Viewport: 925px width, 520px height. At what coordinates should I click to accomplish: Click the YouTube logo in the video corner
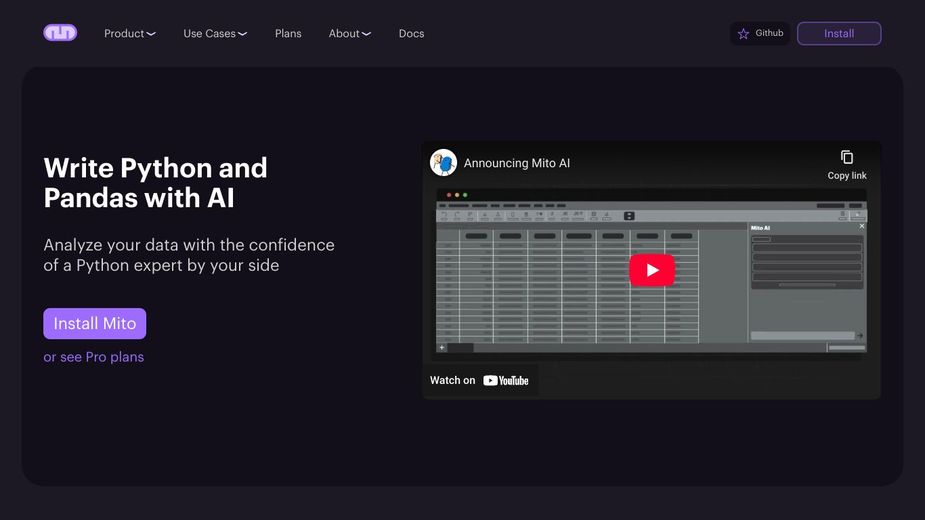click(x=506, y=380)
